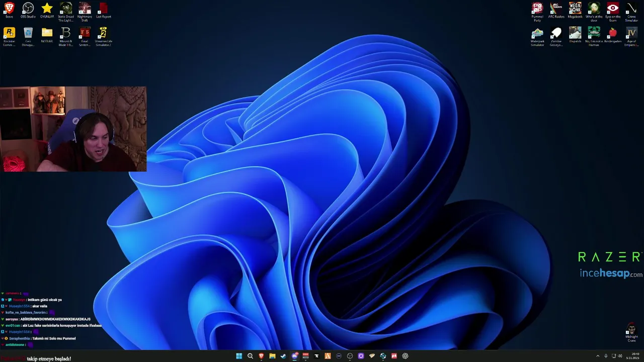Image resolution: width=644 pixels, height=362 pixels.
Task: Launch the Mount & Blade II shortcut
Action: [x=66, y=37]
